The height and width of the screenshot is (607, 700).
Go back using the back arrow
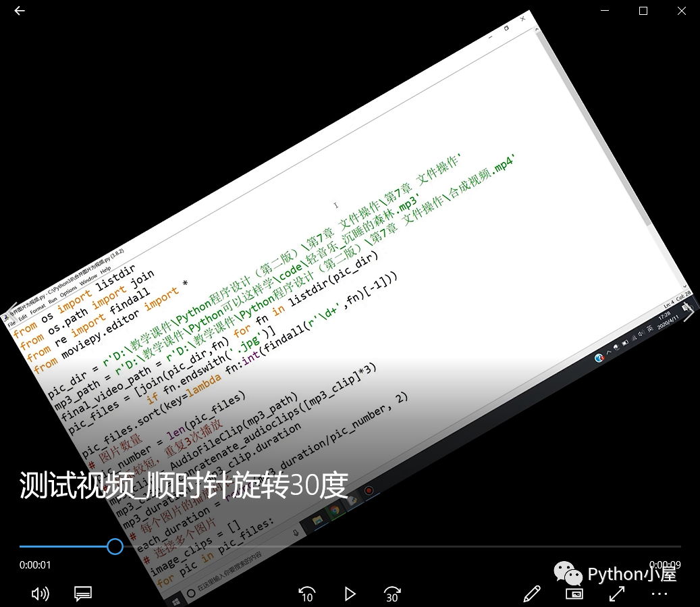20,11
